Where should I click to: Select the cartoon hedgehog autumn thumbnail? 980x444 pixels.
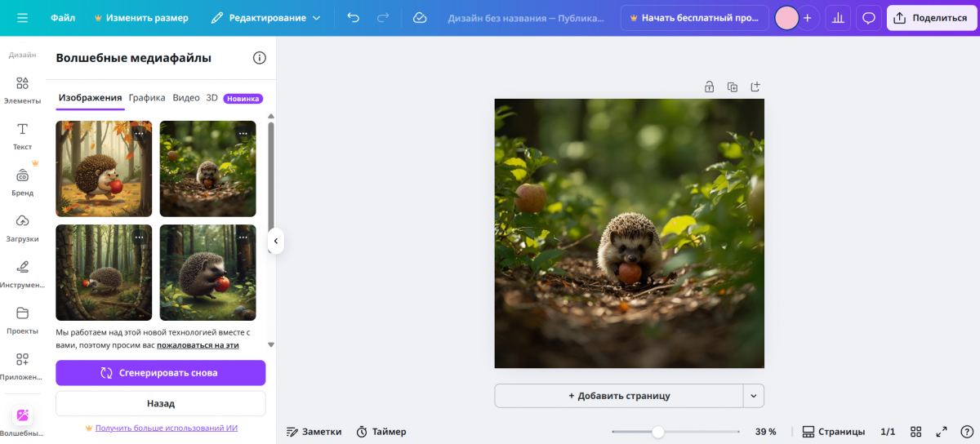(104, 169)
